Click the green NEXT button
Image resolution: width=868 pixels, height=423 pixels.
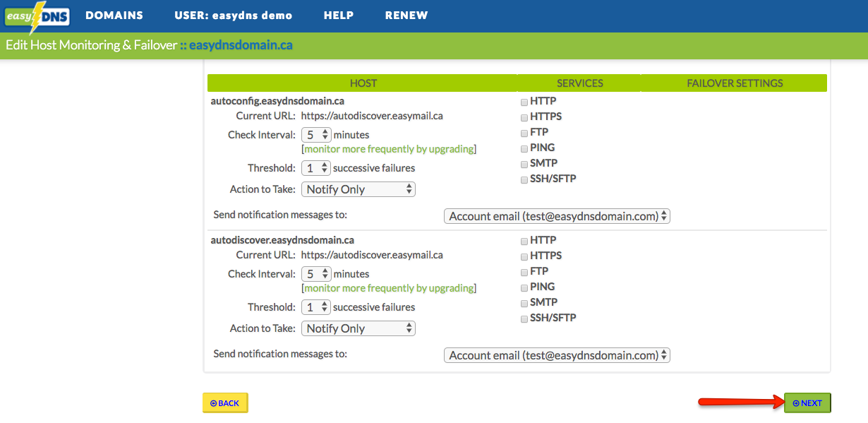807,403
